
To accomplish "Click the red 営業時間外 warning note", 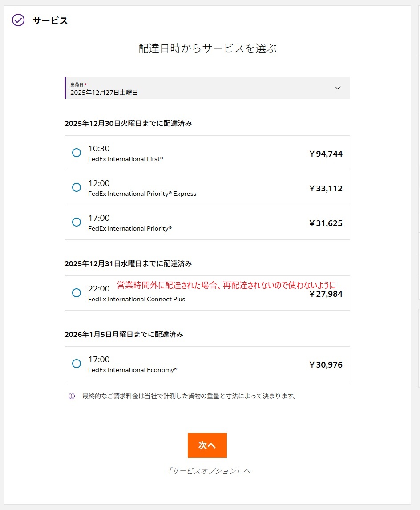I will click(x=226, y=285).
